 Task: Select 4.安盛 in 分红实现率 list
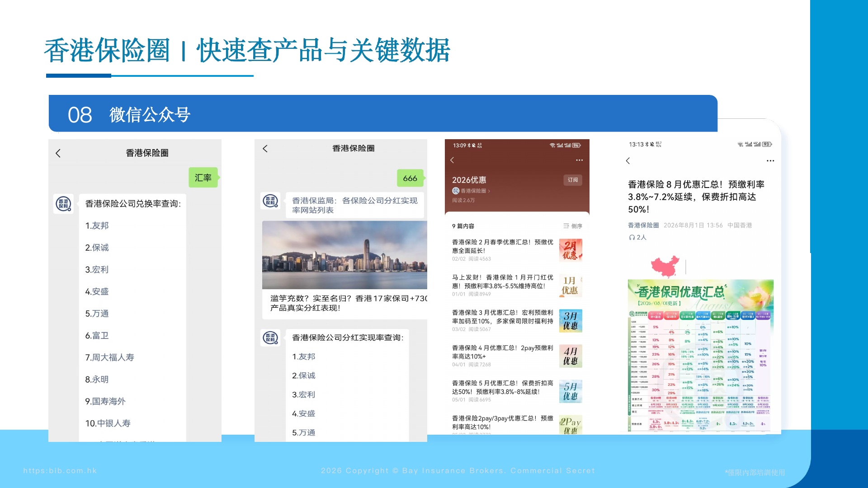(x=304, y=413)
